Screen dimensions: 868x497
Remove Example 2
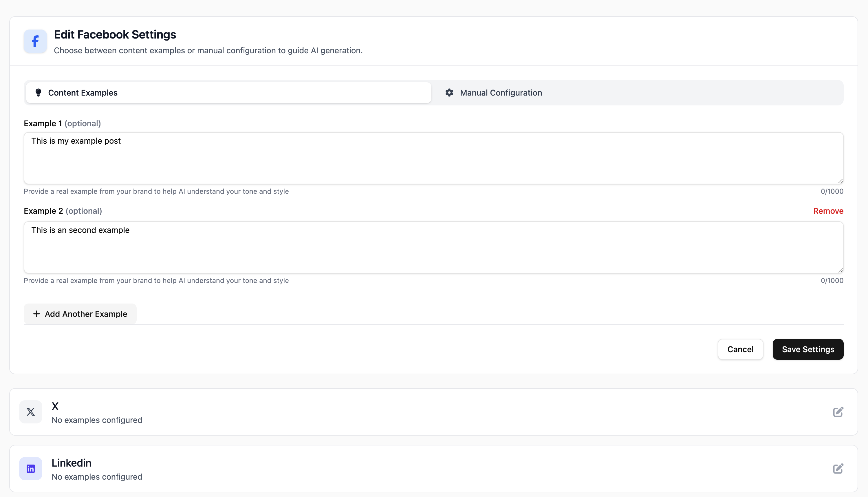coord(828,211)
